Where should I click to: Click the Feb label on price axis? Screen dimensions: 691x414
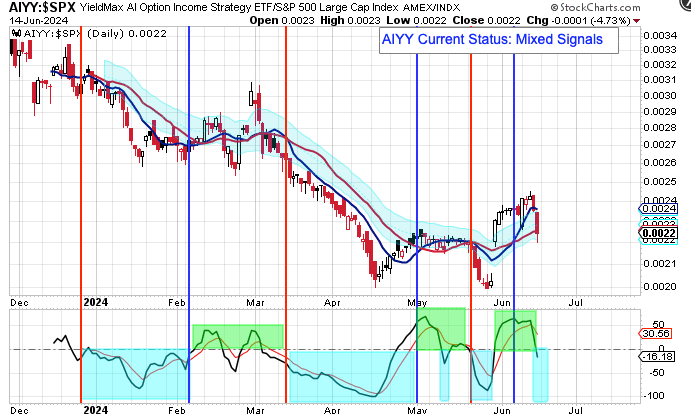(x=179, y=300)
